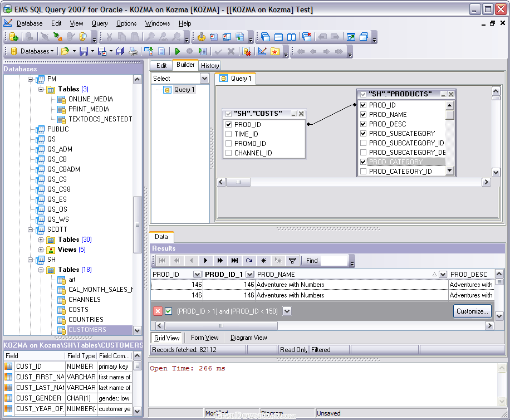Jump to last record in Results navigator

pos(234,261)
